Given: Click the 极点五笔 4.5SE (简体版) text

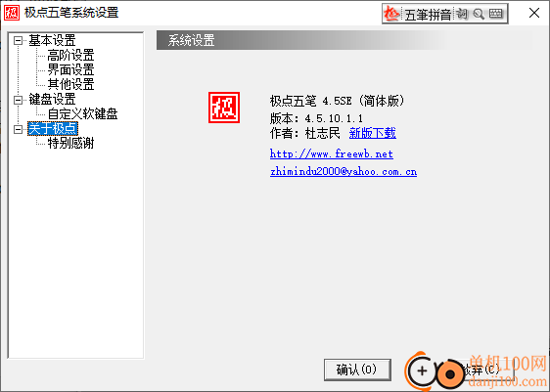Looking at the screenshot, I should (x=338, y=101).
